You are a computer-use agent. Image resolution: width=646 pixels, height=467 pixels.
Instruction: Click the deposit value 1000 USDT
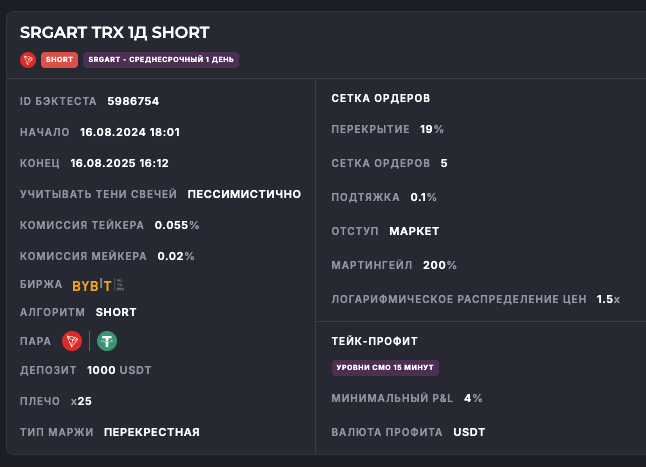click(119, 370)
